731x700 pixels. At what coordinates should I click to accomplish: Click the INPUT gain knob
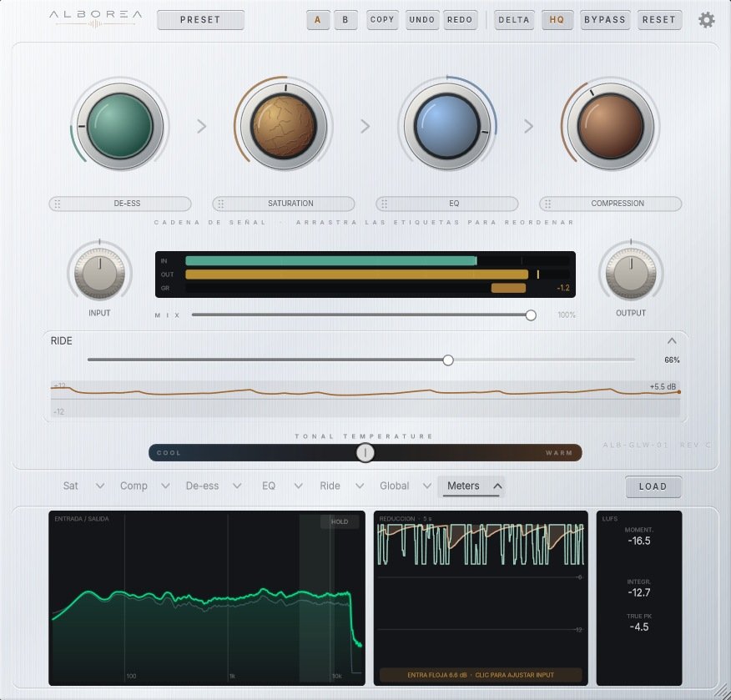pyautogui.click(x=99, y=273)
